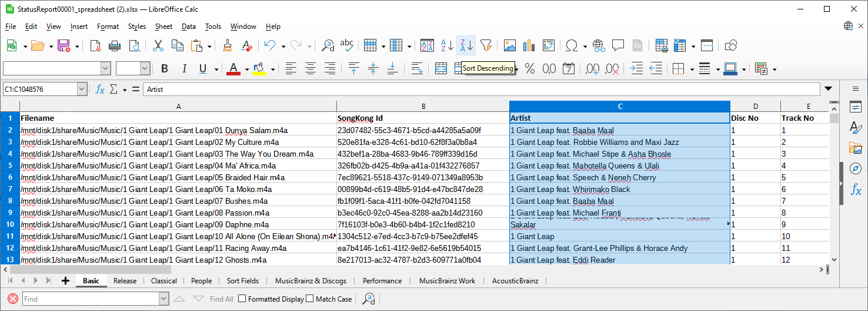Open the sidebar Navigator compass icon
Viewport: 868px width, 311px height.
coord(855,169)
